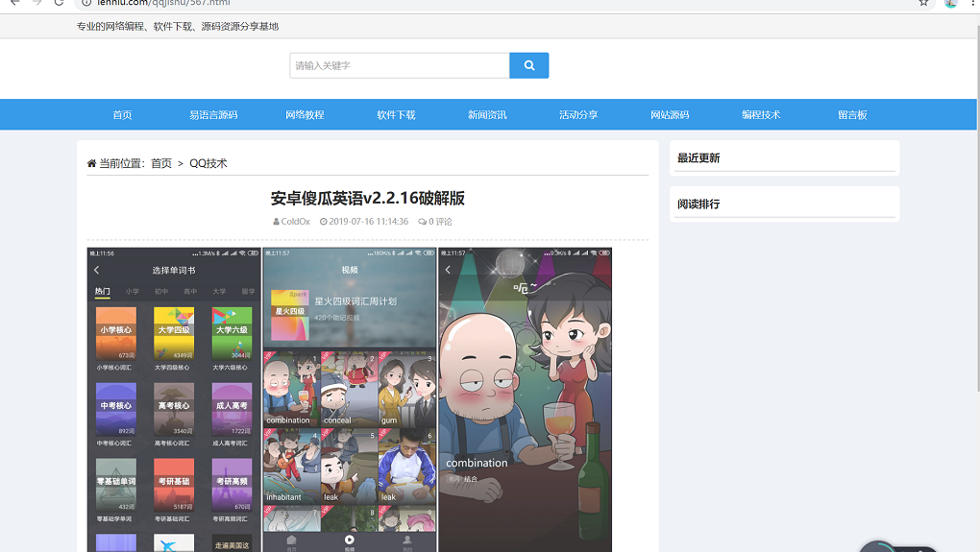Open the 留言板 navigation item
The height and width of the screenshot is (552, 980).
[x=852, y=115]
